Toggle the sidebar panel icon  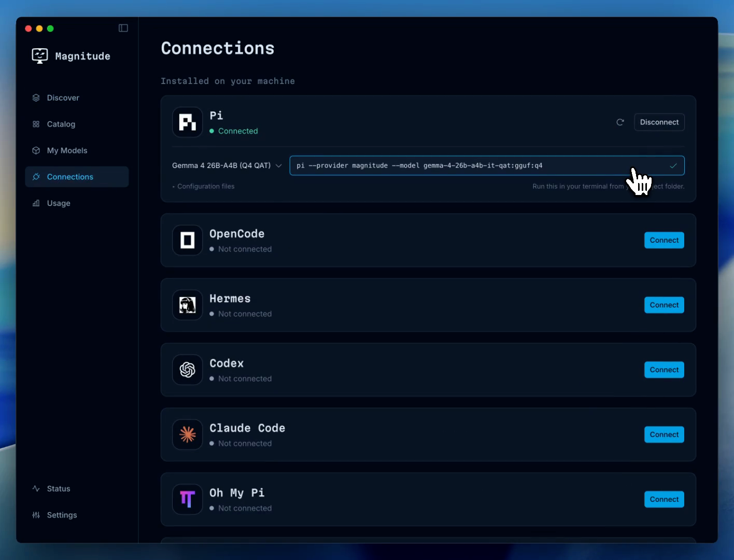[123, 28]
